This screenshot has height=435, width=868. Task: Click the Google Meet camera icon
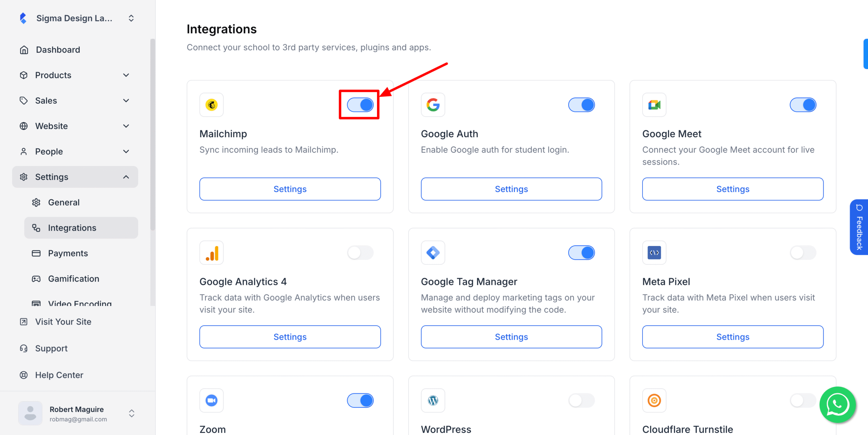point(654,105)
